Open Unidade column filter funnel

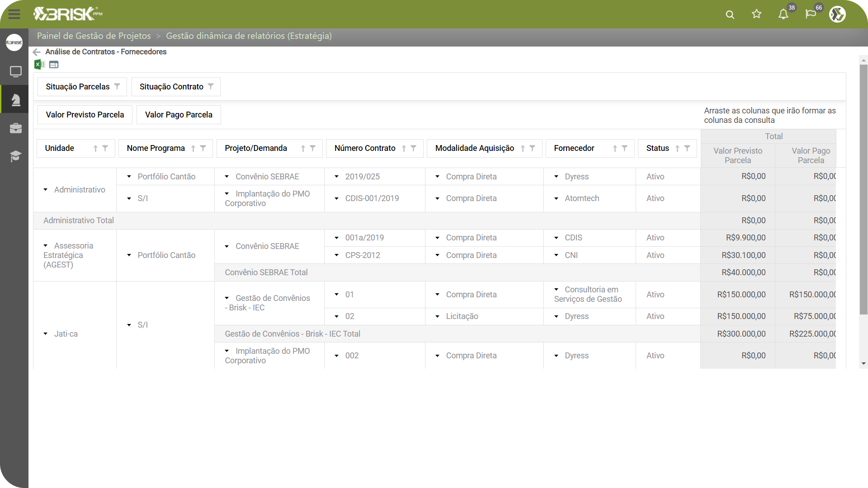[105, 148]
